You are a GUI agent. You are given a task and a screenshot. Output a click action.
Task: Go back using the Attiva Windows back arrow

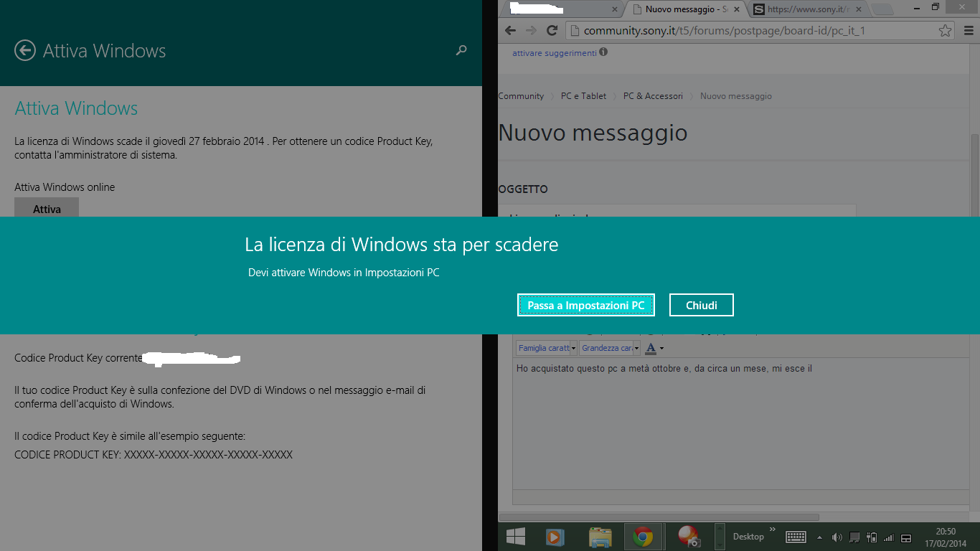pos(25,50)
